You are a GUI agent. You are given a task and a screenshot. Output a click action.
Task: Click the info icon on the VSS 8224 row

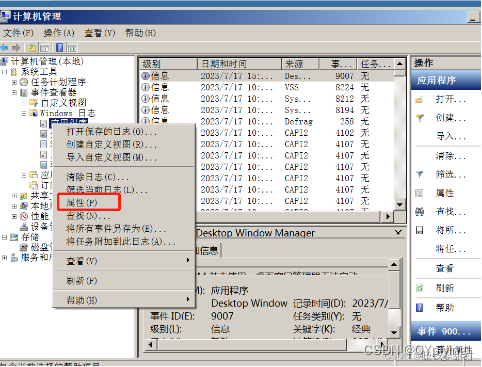click(145, 87)
